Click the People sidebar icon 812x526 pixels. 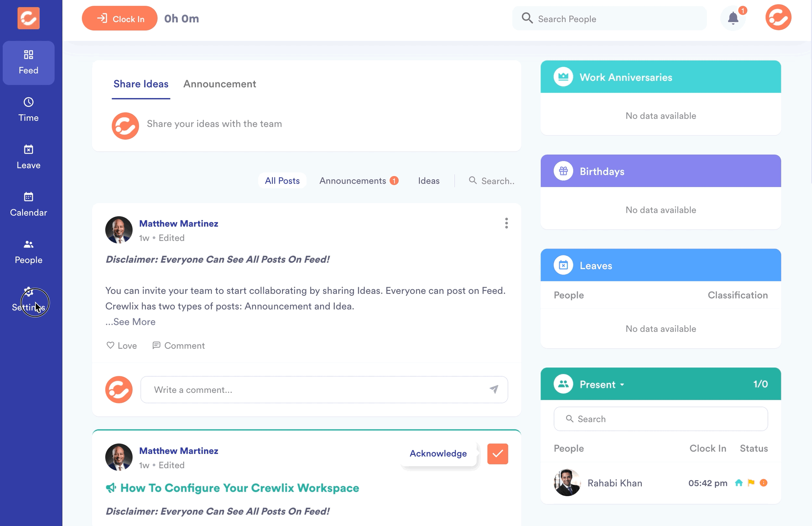tap(28, 251)
